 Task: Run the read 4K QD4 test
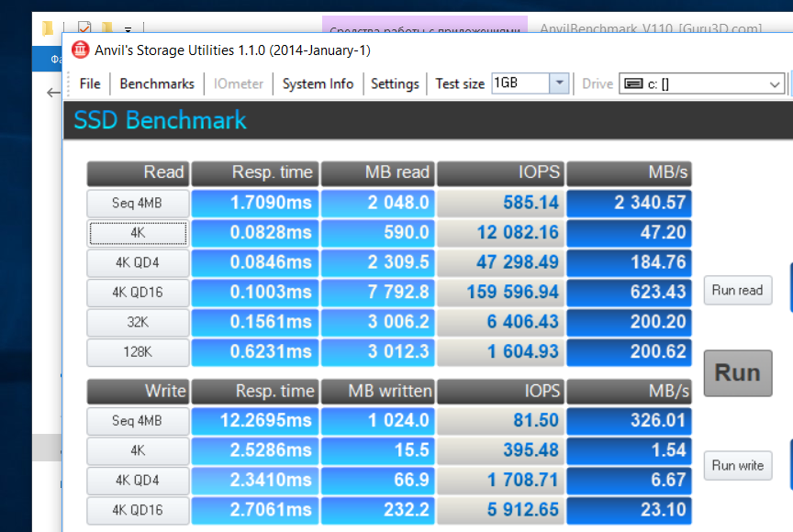tap(138, 262)
